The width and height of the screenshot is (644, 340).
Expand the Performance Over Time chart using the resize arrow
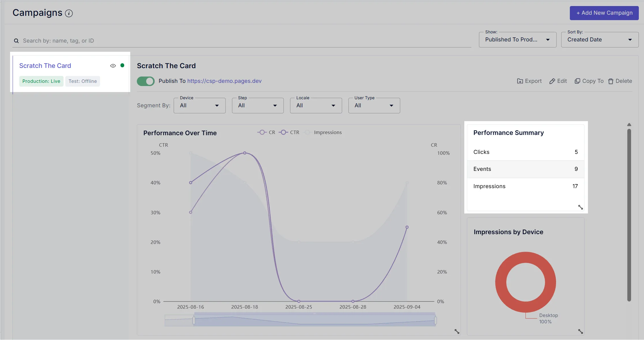[x=457, y=331]
